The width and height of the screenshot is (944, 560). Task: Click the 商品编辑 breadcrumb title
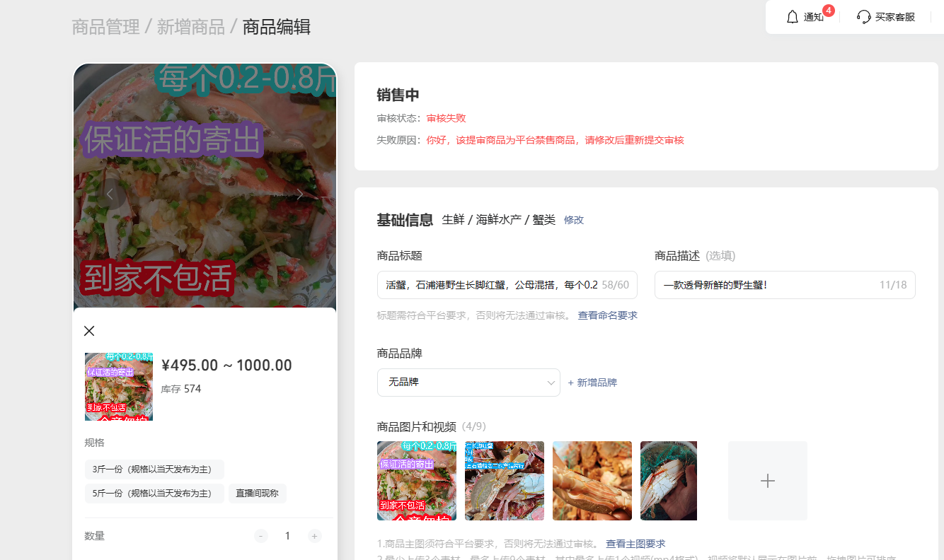click(x=277, y=27)
